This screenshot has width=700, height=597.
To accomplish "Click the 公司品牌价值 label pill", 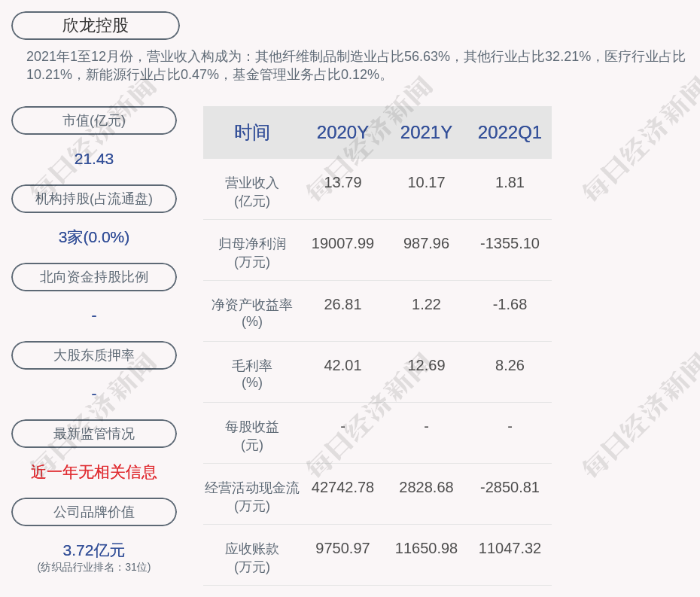I will 94,512.
